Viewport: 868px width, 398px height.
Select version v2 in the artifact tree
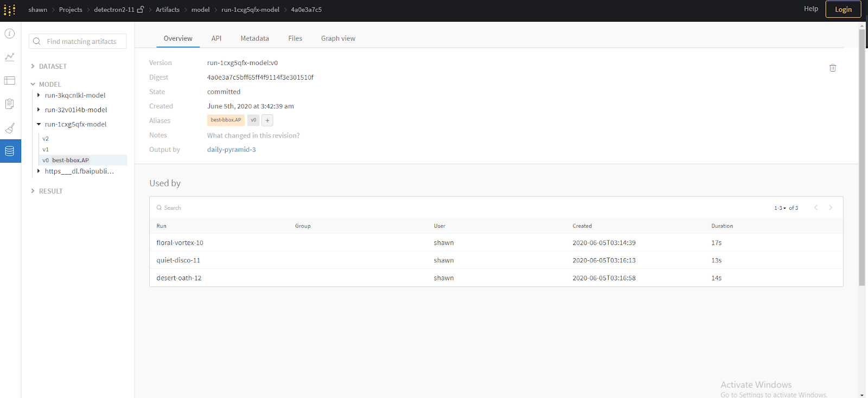click(x=46, y=139)
